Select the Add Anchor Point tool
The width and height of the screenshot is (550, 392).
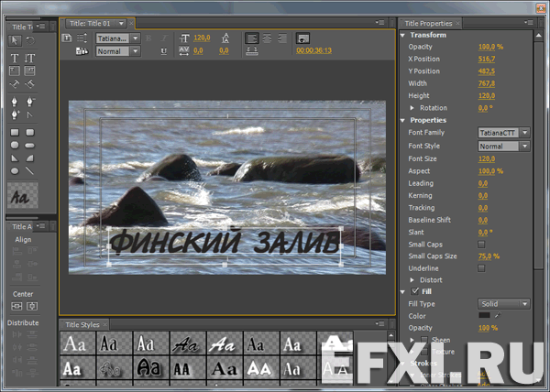(x=15, y=114)
